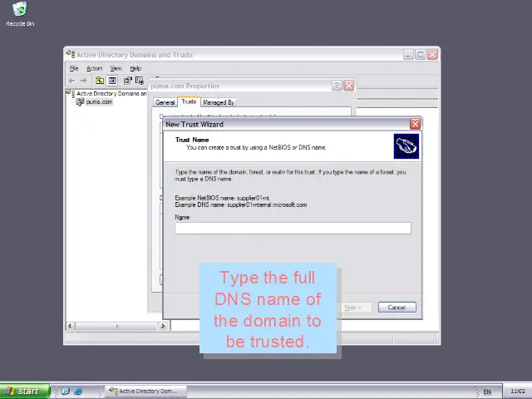Click the Forward arrow in the MMC toolbar
Viewport: 532px width, 399px height.
(83, 81)
